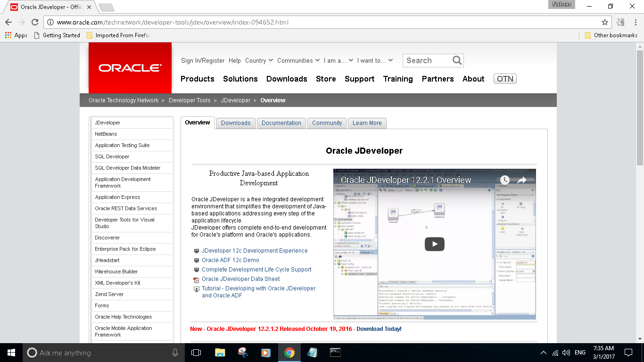Switch to the Downloads tab
This screenshot has width=644, height=362.
[x=236, y=123]
